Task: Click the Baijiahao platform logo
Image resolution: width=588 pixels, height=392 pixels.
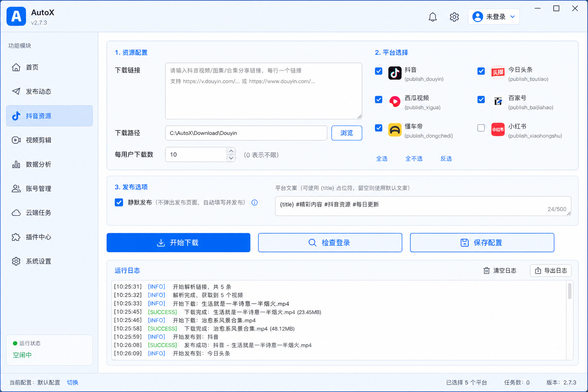Action: [498, 101]
